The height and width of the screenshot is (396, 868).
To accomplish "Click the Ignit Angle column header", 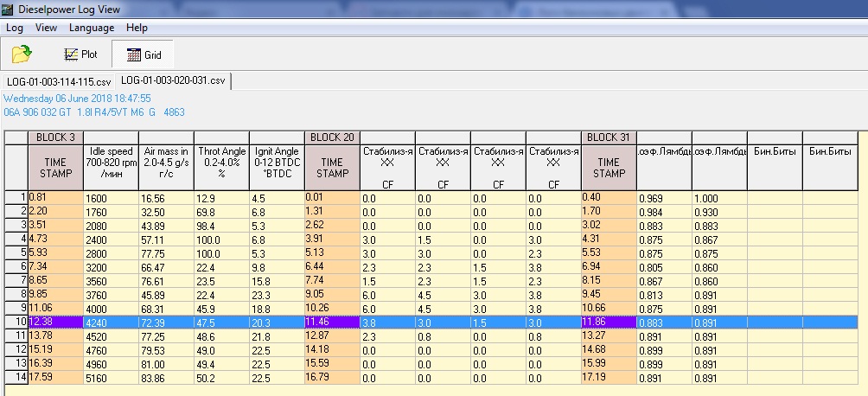I will [x=277, y=162].
